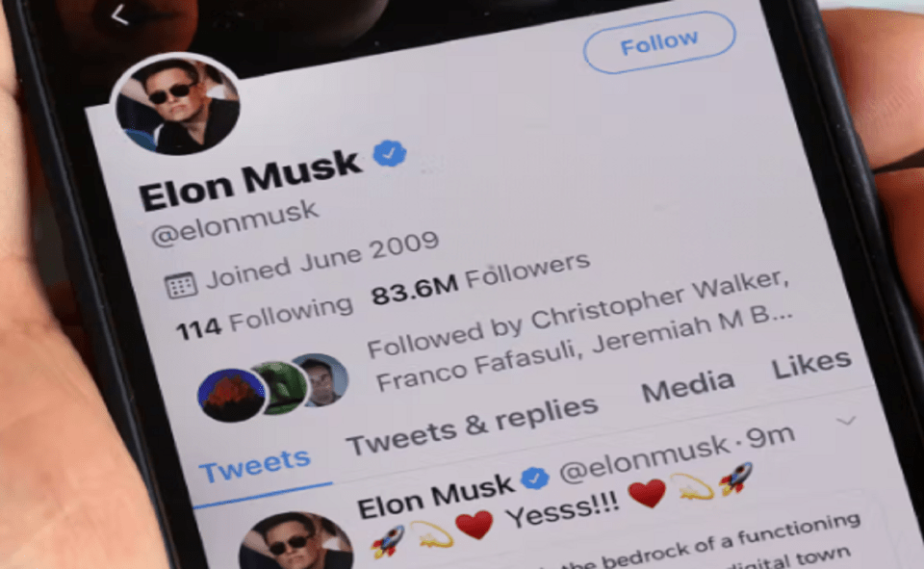Switch to Tweets & replies tab
Viewport: 924px width, 569px height.
tap(472, 425)
